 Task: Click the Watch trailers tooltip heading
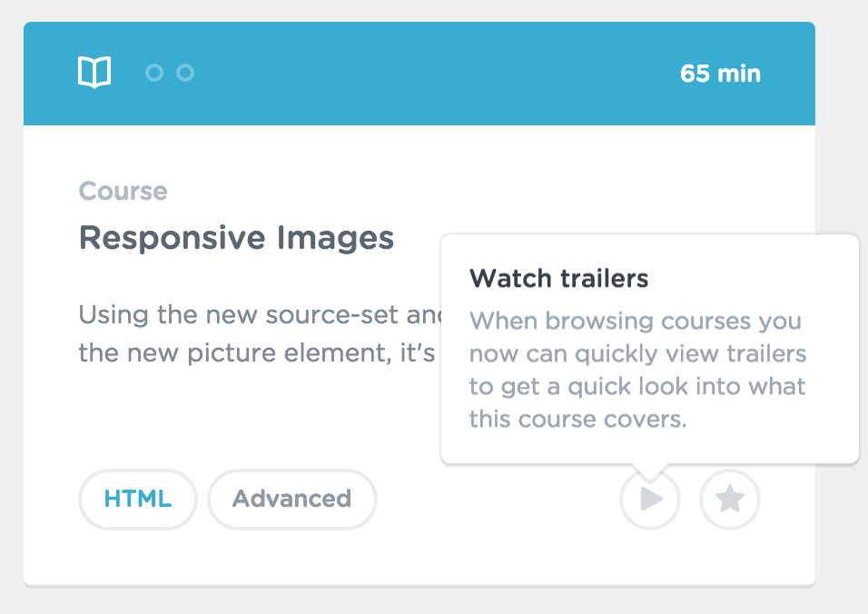[558, 279]
